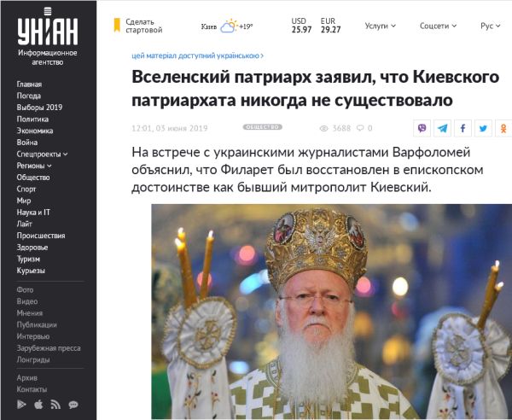Expand the Соцсети dropdown

point(439,26)
